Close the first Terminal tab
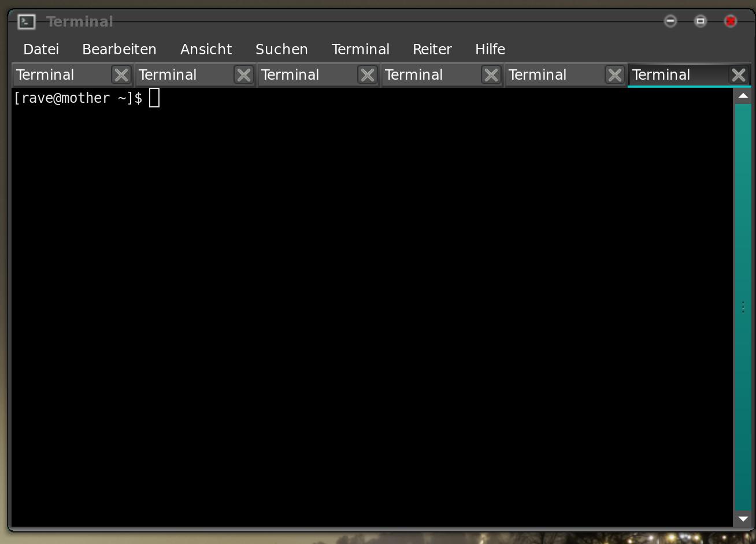This screenshot has width=756, height=544. [x=121, y=74]
